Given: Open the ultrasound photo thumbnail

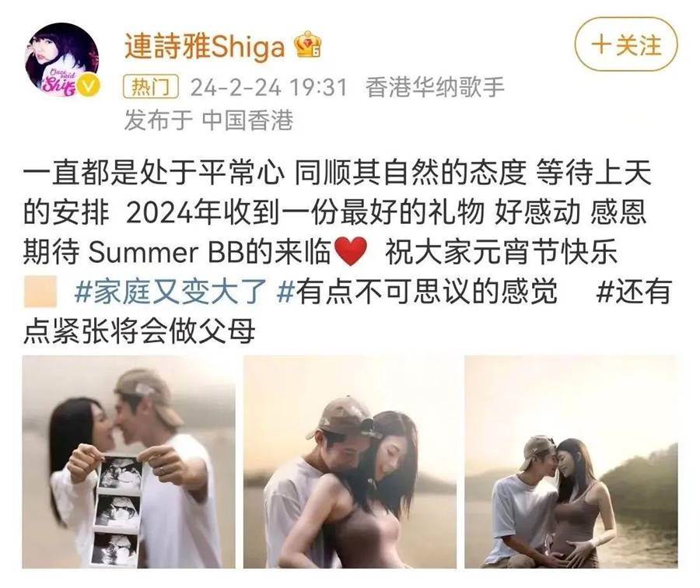Looking at the screenshot, I should (x=128, y=462).
